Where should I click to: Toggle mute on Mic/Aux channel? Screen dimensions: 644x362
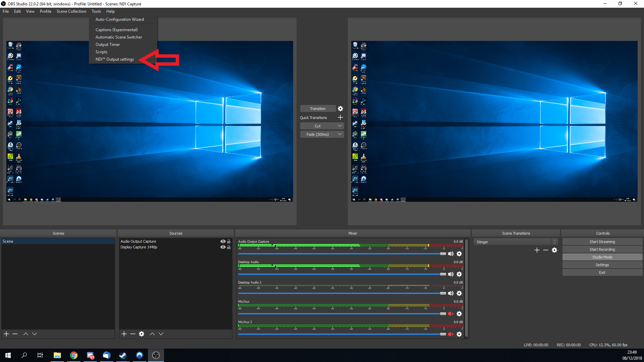(450, 313)
